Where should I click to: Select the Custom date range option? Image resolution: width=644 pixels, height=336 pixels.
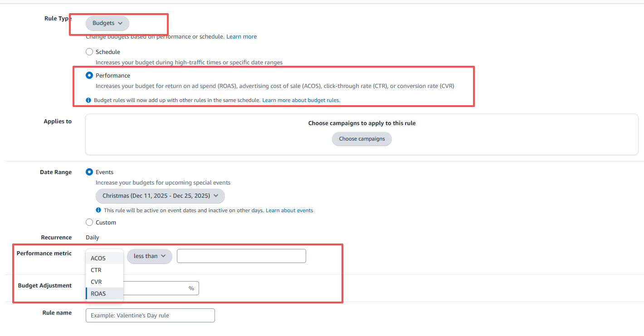click(x=89, y=222)
